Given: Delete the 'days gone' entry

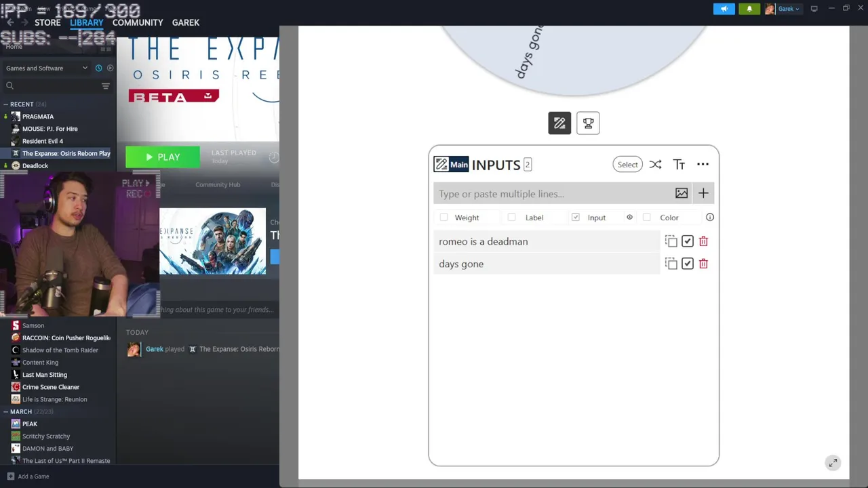Looking at the screenshot, I should 703,264.
